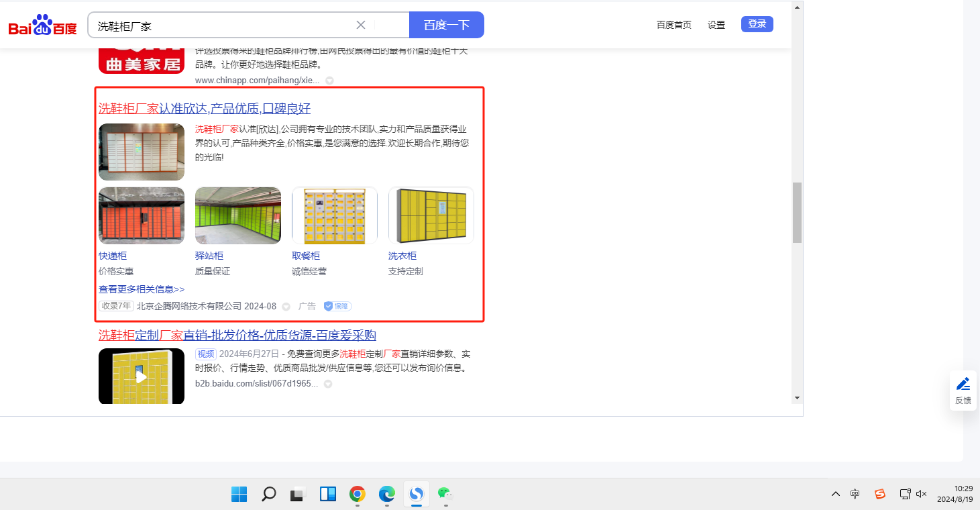
Task: Open WeChat from taskbar
Action: (x=446, y=495)
